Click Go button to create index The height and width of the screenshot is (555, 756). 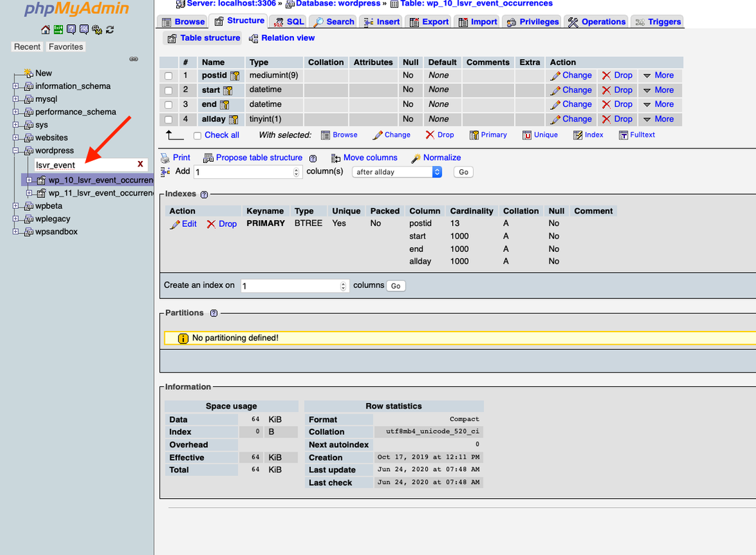(x=396, y=286)
